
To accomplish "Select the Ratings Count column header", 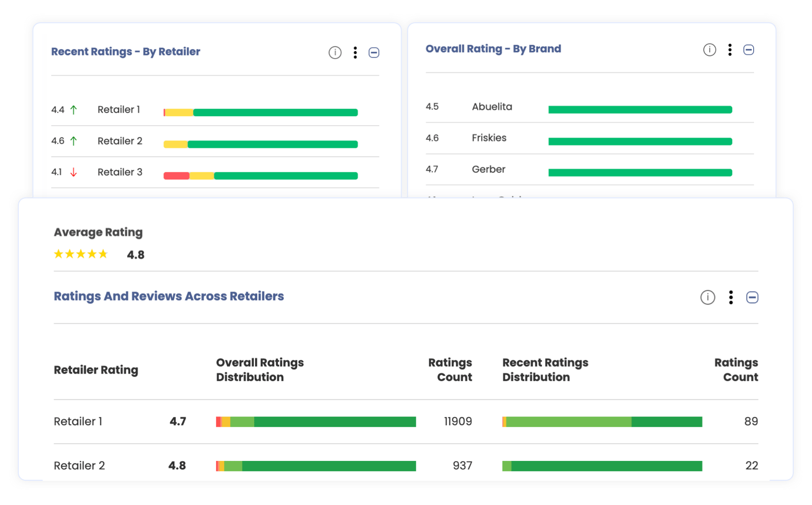I will pos(450,369).
